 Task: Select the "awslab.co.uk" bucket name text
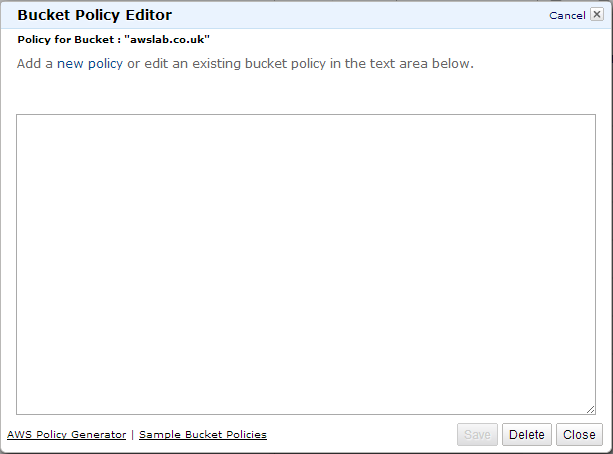(x=167, y=40)
